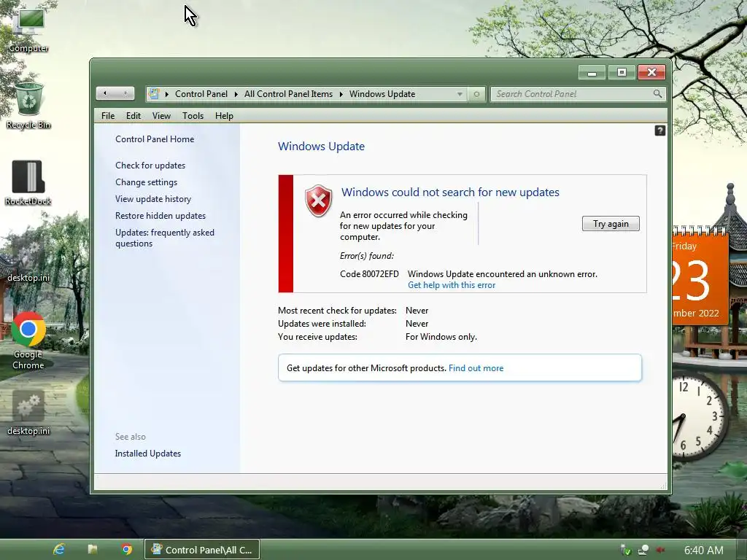
Task: Click 'For Windows only.' text
Action: [441, 337]
